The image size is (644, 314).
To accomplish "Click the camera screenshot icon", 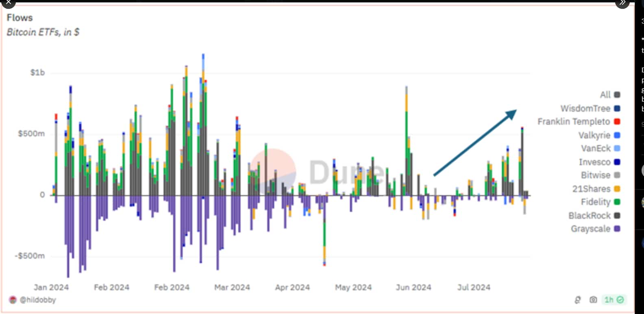I will click(x=593, y=300).
